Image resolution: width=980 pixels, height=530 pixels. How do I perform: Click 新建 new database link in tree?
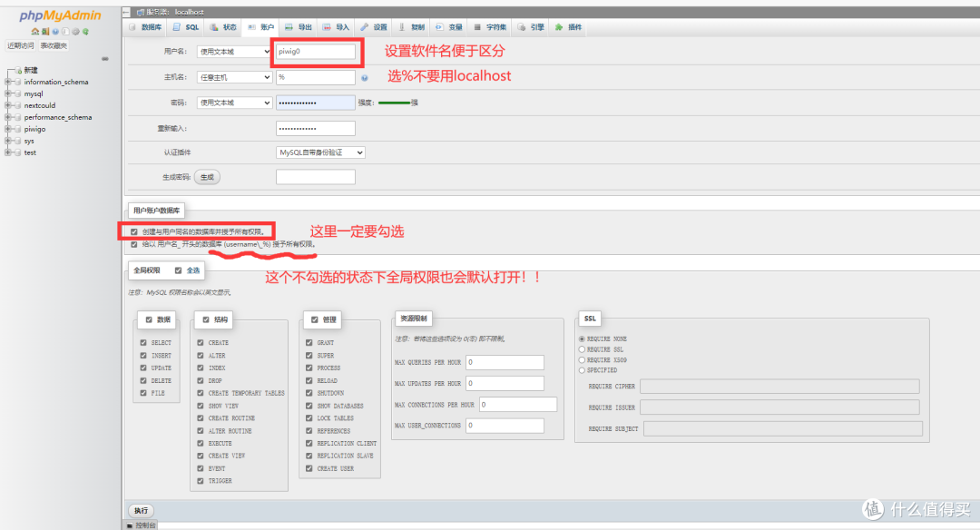[x=31, y=70]
